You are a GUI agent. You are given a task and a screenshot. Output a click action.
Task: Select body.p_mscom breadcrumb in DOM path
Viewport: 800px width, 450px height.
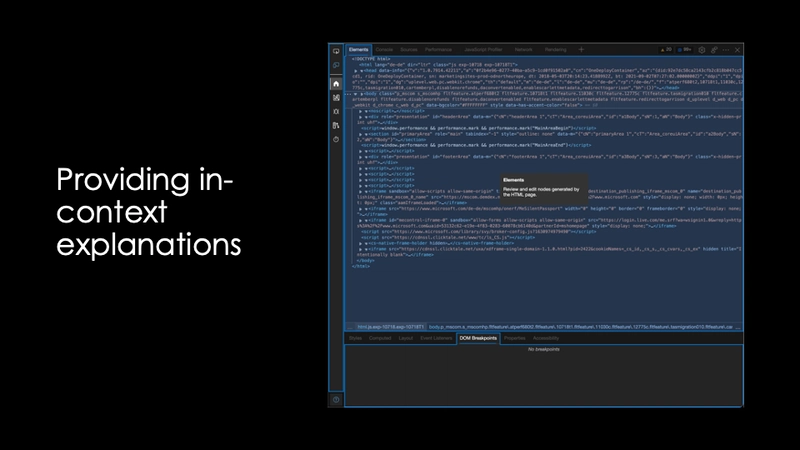tap(581, 327)
